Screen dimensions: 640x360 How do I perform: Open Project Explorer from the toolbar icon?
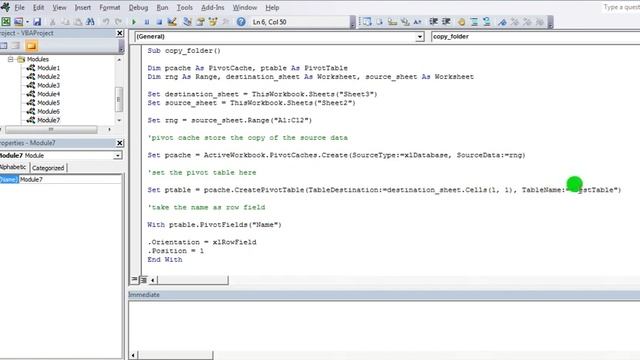(x=187, y=22)
